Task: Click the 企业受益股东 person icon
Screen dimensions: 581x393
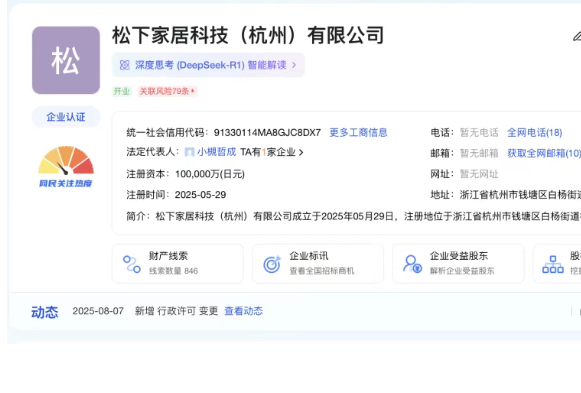Action: pyautogui.click(x=412, y=264)
